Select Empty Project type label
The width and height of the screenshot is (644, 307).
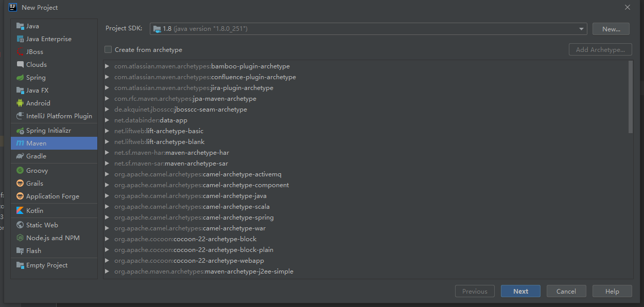(47, 265)
